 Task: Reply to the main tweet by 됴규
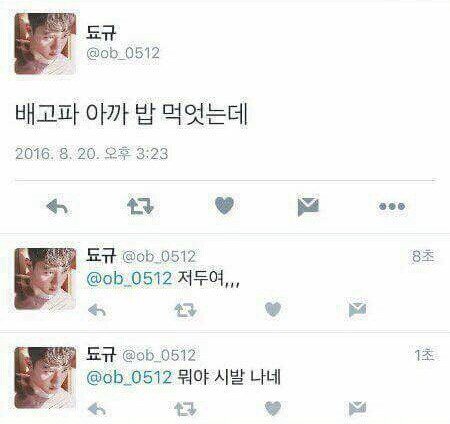coord(57,206)
